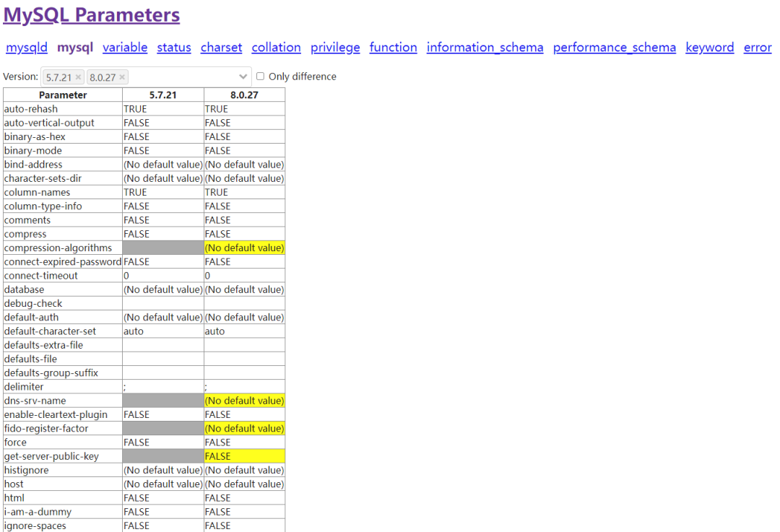Click the 5.7.21 column header
The image size is (780, 532).
pyautogui.click(x=163, y=95)
